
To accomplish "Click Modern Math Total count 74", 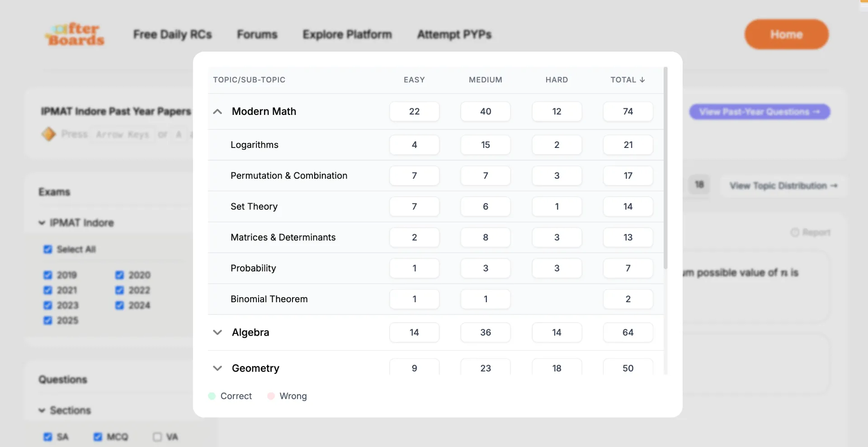I will click(x=628, y=111).
